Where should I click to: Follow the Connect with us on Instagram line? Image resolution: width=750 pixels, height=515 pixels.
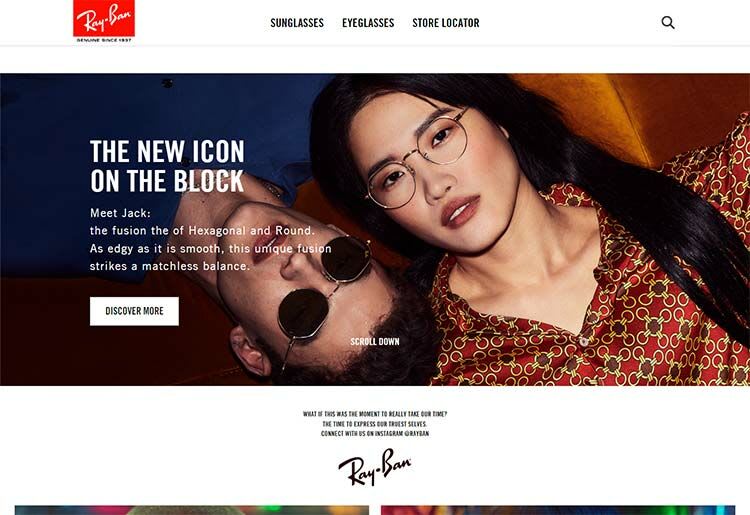(375, 434)
